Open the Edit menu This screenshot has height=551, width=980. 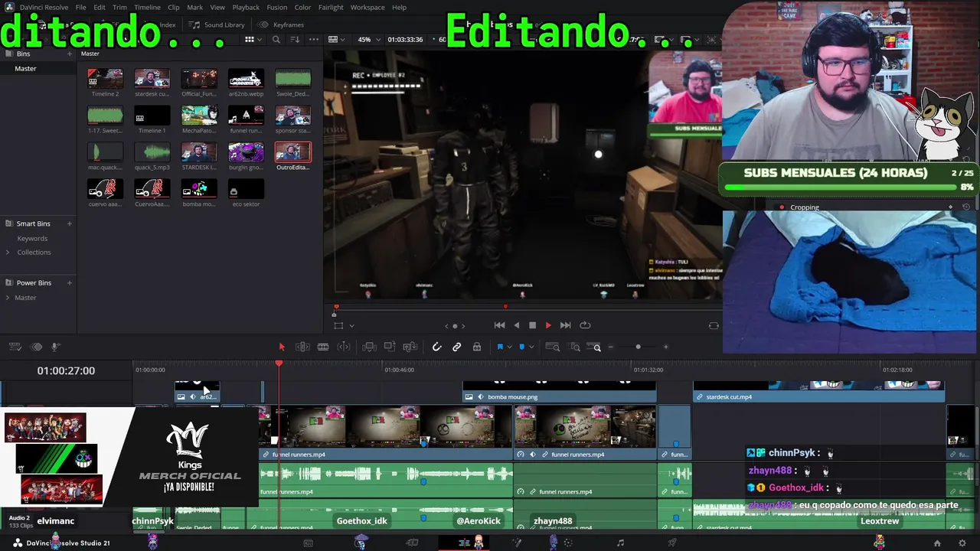click(100, 7)
